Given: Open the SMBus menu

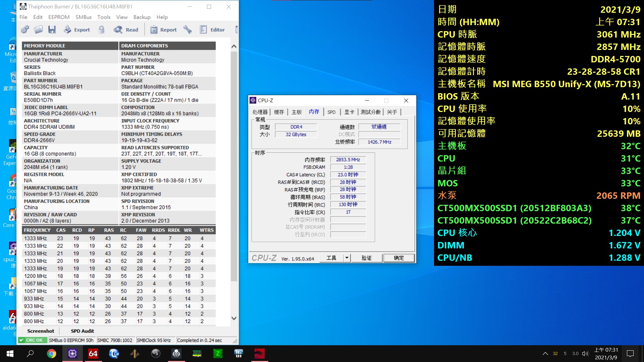Looking at the screenshot, I should pyautogui.click(x=84, y=17).
